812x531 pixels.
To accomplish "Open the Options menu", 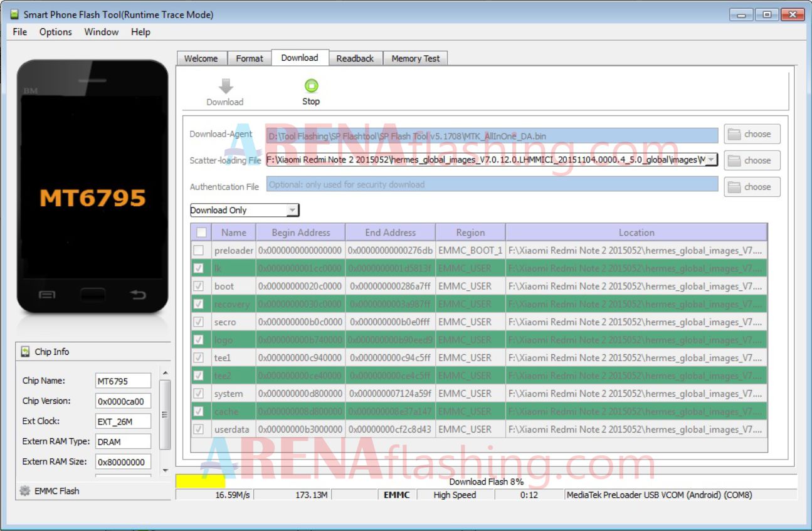I will pos(56,32).
